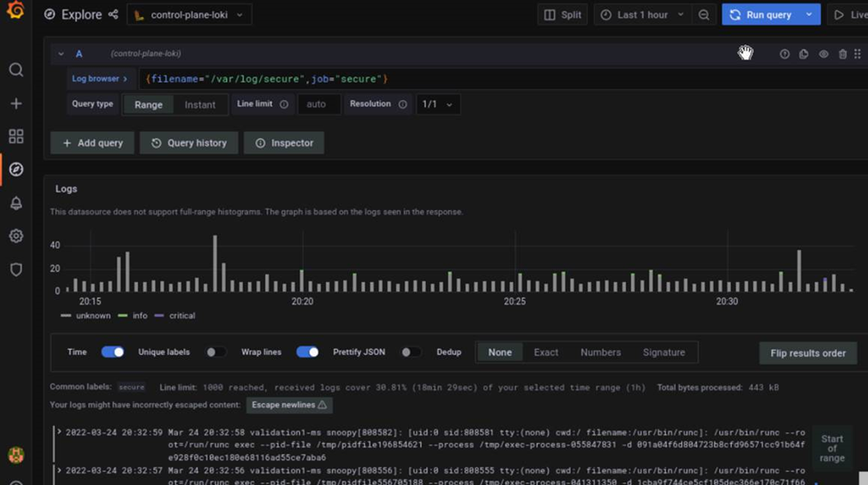Select the Signature dedup option
Image resolution: width=868 pixels, height=485 pixels.
(664, 352)
